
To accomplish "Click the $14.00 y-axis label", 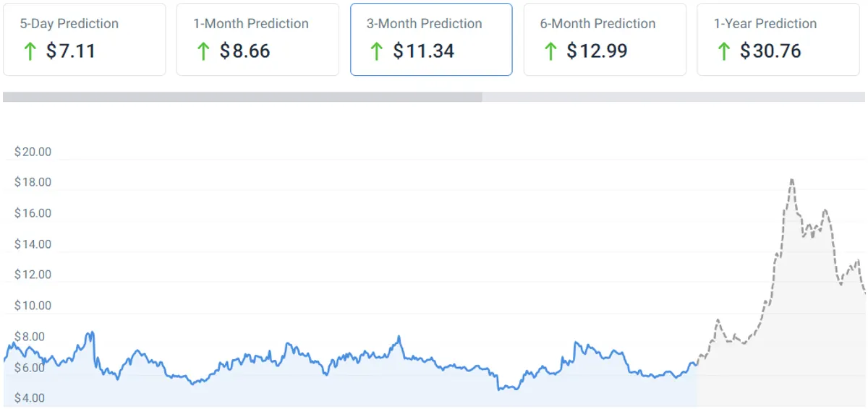I will tap(33, 244).
